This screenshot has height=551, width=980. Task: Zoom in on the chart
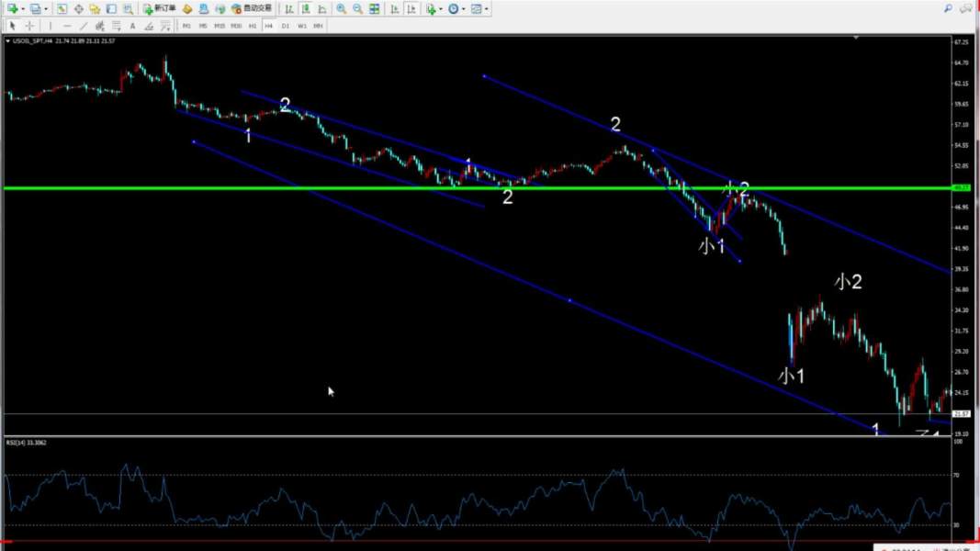click(342, 8)
